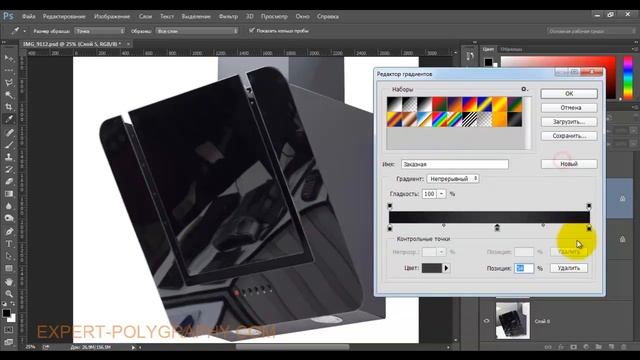This screenshot has height=360, width=640.
Task: Click the enabled Позиция percent field
Action: pos(524,268)
